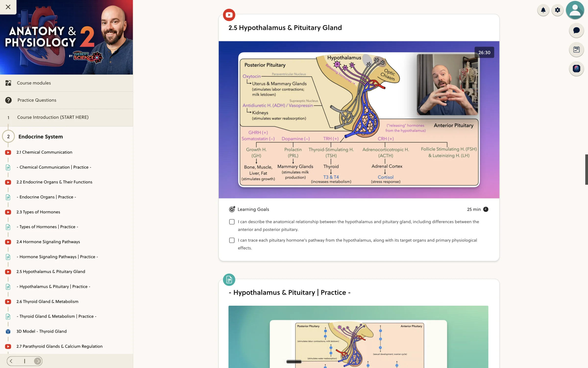Check the trace pituitary hormone pathway goal
The height and width of the screenshot is (368, 588).
pos(232,240)
